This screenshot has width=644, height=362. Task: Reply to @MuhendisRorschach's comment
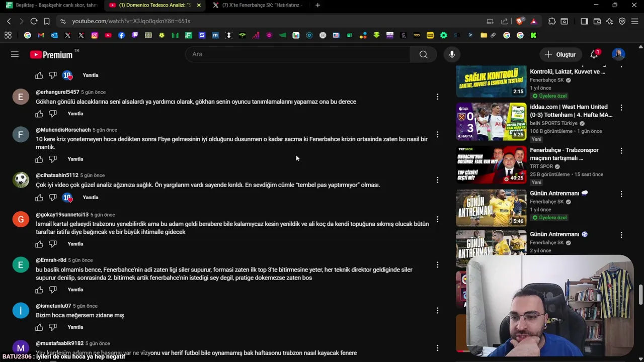pos(75,159)
